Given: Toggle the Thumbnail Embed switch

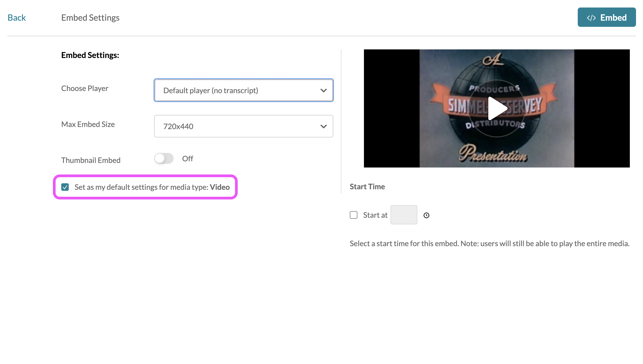Looking at the screenshot, I should (164, 158).
